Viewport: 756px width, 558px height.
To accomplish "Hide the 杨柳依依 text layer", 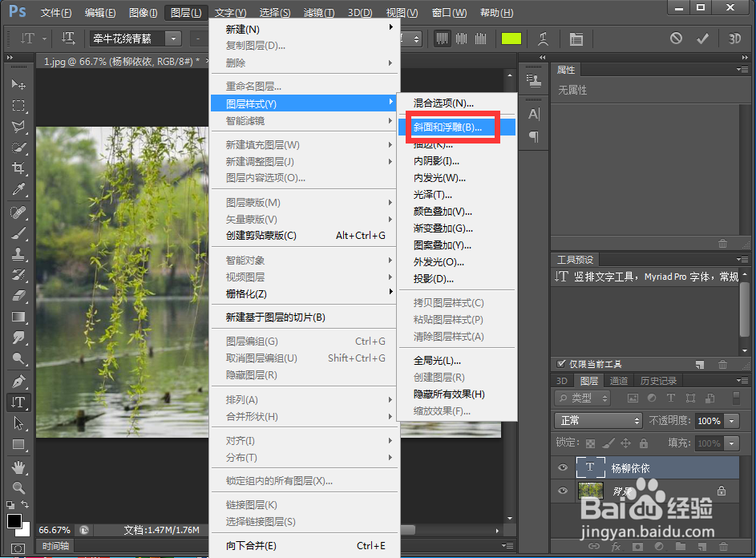I will (x=562, y=467).
